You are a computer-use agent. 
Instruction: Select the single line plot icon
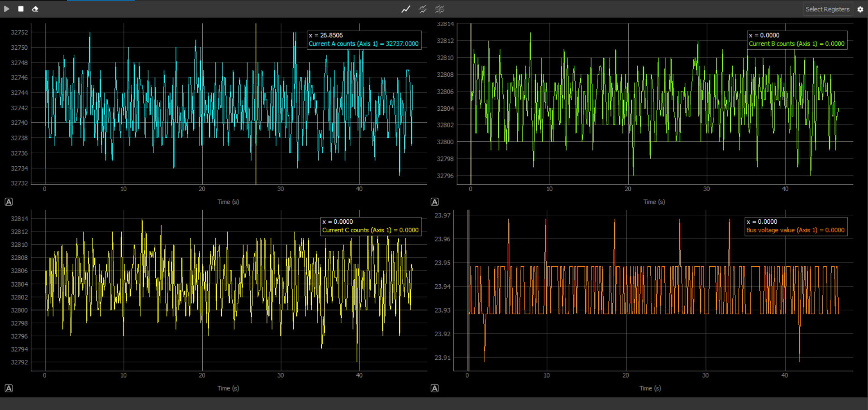405,9
